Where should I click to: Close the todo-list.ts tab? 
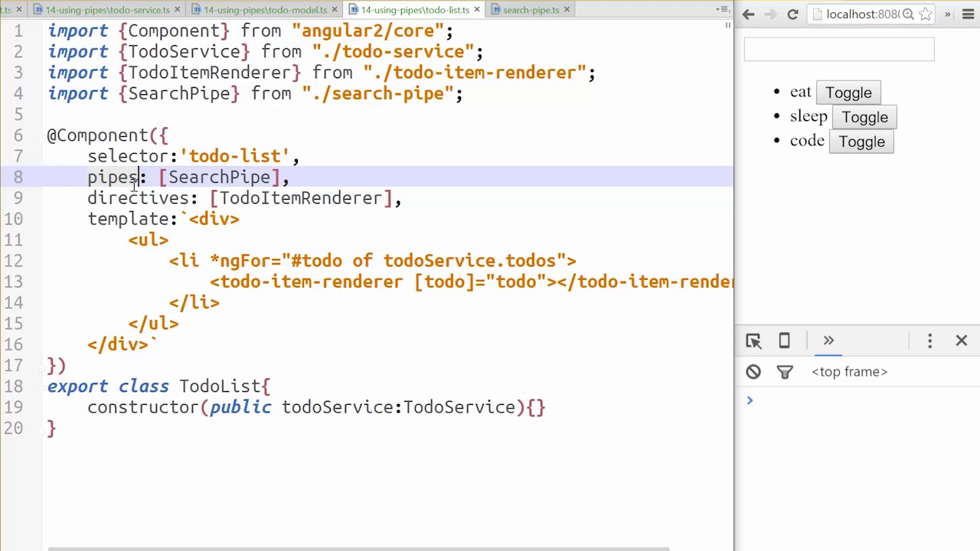coord(477,10)
